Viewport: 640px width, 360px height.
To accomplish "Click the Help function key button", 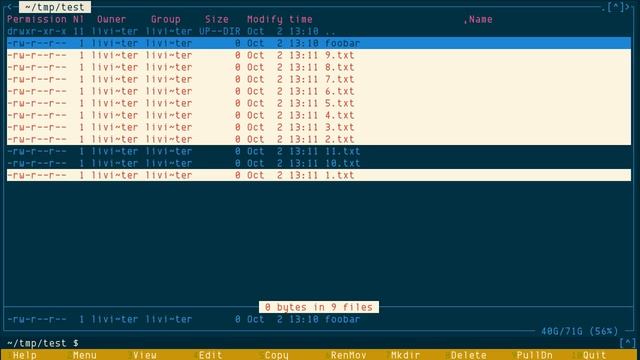I will pos(25,355).
